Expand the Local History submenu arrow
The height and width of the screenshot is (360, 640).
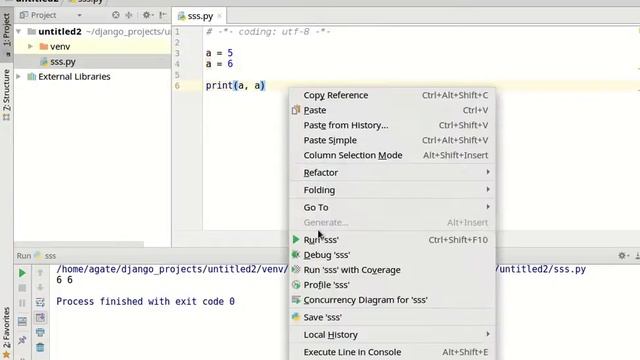pyautogui.click(x=488, y=334)
